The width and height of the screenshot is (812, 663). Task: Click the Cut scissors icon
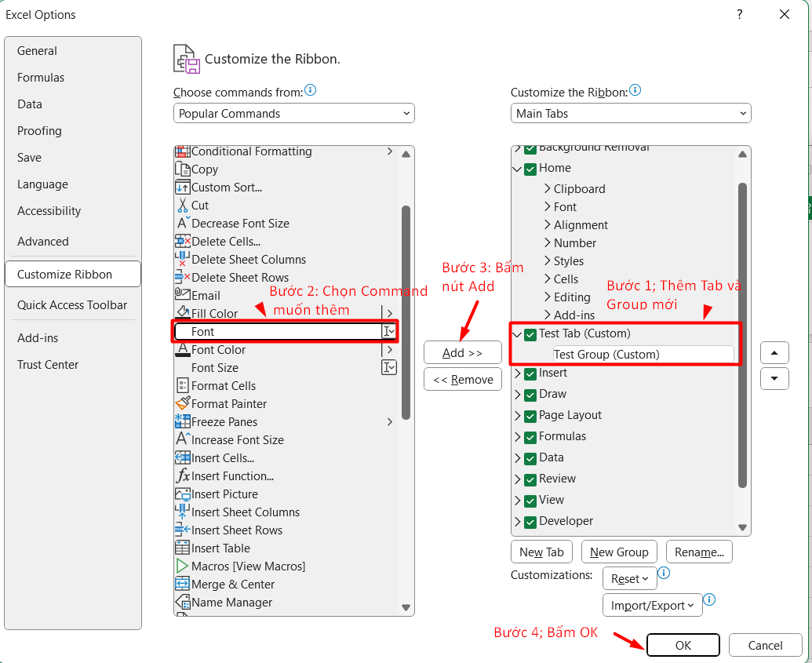(x=183, y=205)
